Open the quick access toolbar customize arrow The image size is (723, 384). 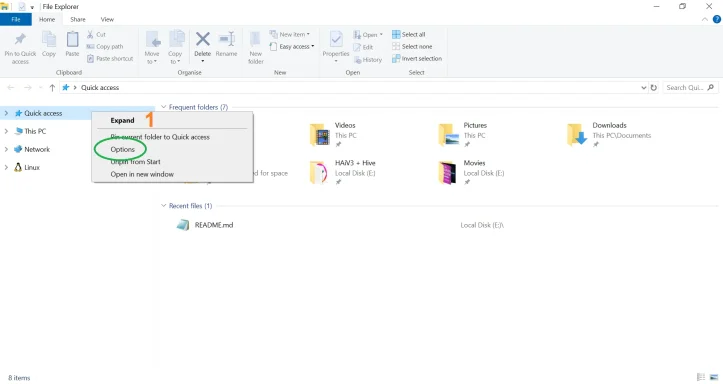(x=32, y=7)
